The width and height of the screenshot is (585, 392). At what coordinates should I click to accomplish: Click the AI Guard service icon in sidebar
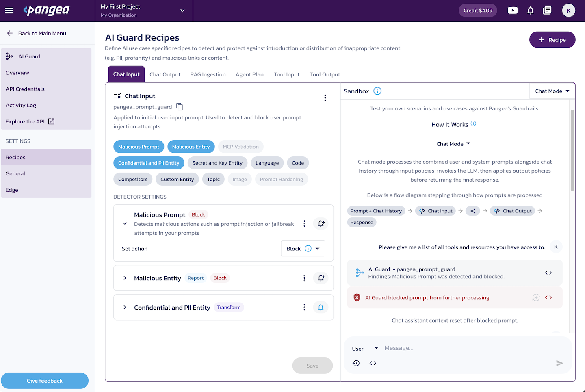tap(10, 56)
